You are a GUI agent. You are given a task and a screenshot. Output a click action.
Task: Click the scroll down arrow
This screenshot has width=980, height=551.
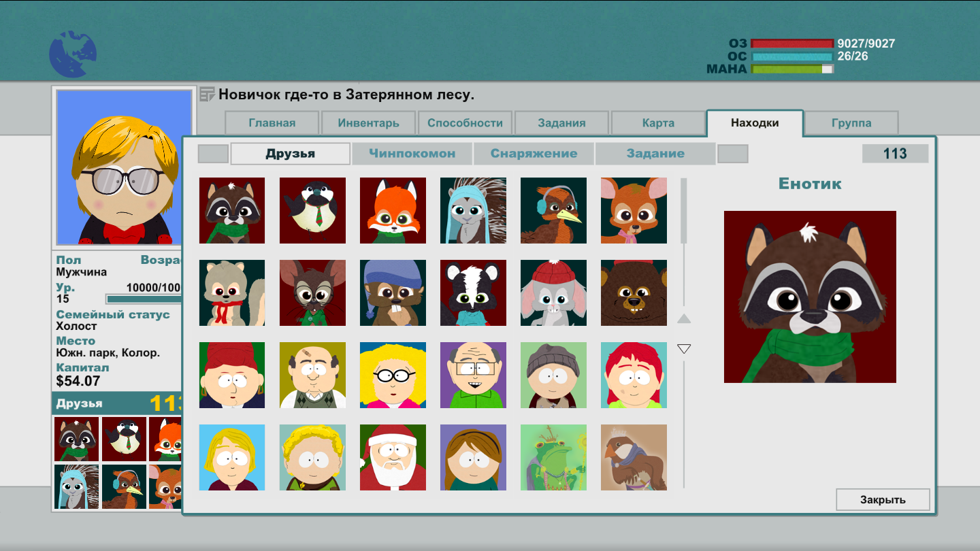point(684,349)
